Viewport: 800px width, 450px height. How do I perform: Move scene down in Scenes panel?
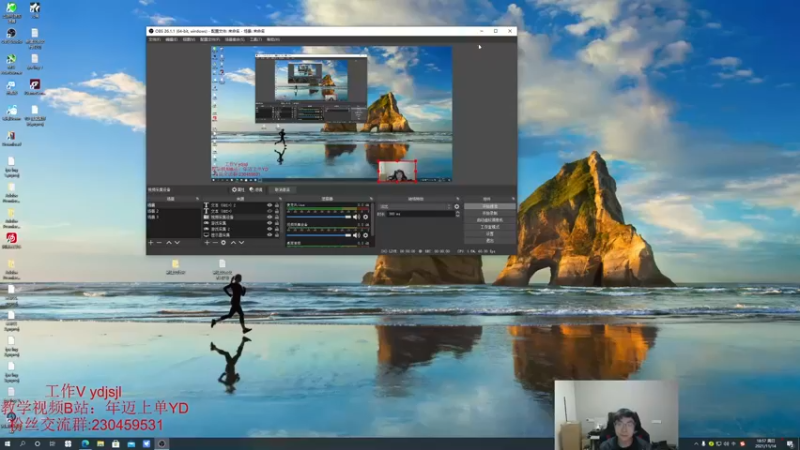177,243
